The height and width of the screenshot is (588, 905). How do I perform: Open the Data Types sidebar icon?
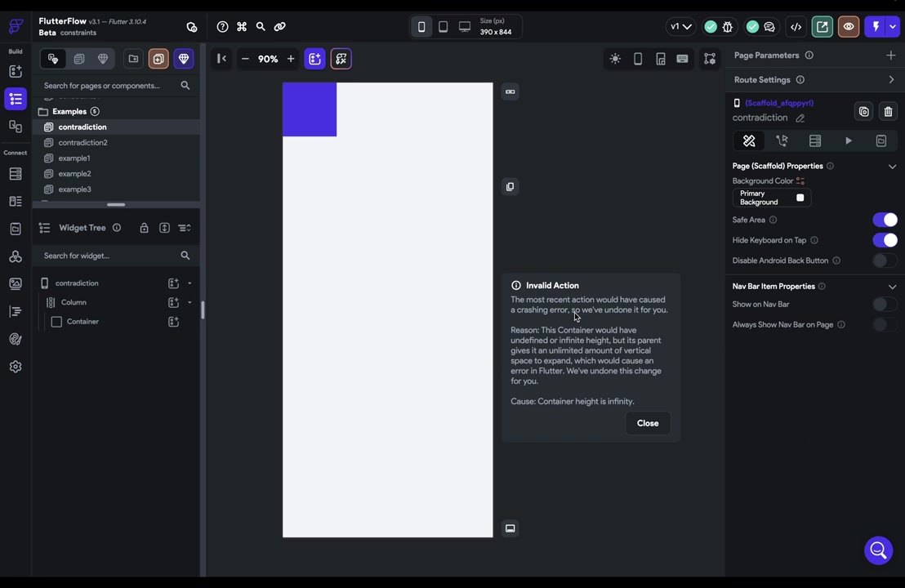16,202
